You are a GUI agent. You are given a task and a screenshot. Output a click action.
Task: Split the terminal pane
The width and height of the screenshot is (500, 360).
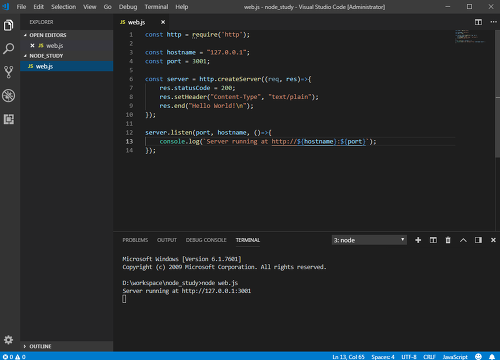pos(433,240)
